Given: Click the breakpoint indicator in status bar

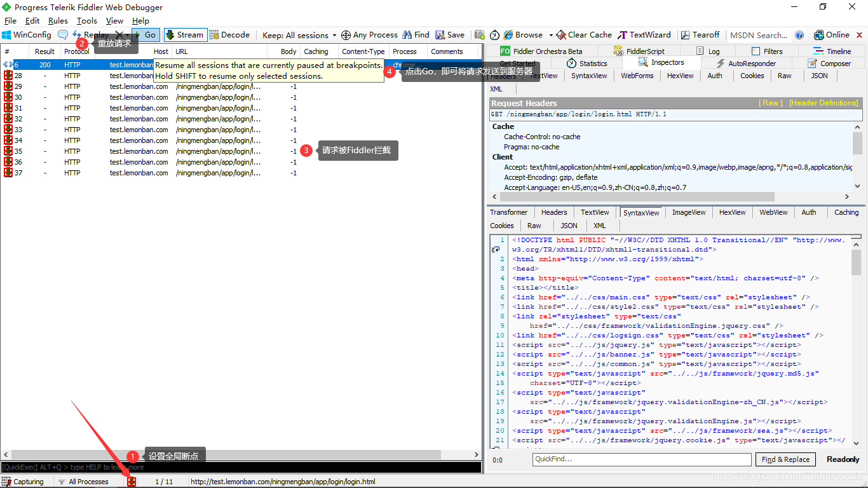Looking at the screenshot, I should 132,482.
